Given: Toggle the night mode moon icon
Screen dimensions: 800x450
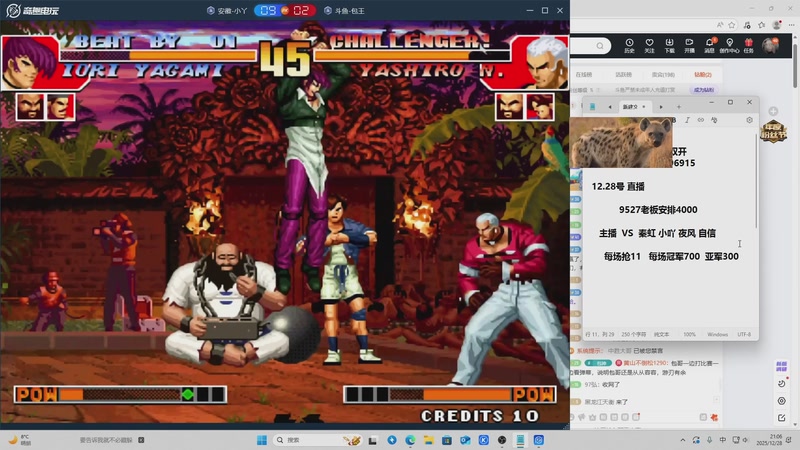Looking at the screenshot, I should pyautogui.click(x=781, y=384).
